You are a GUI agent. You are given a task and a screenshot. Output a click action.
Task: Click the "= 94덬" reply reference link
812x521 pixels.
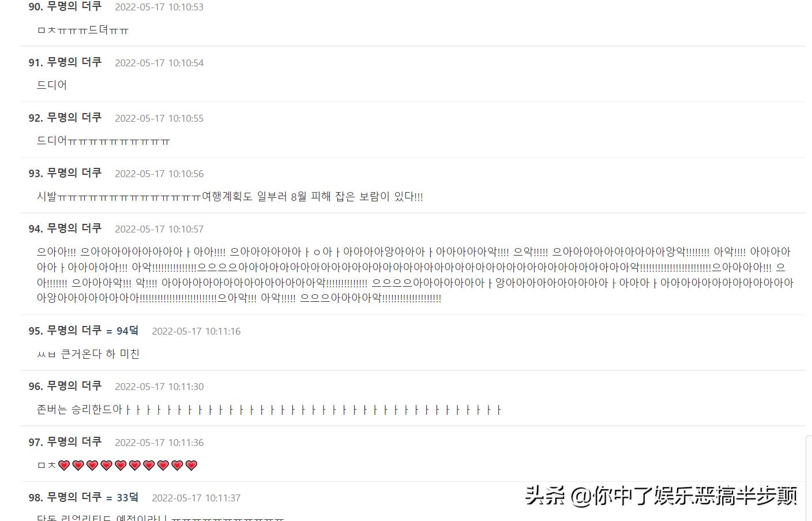[x=122, y=331]
